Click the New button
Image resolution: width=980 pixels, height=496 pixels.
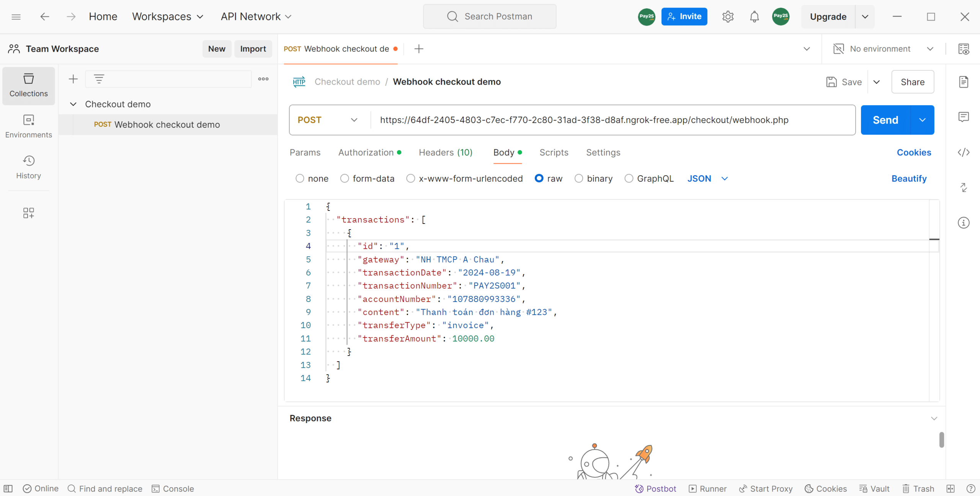coord(217,49)
